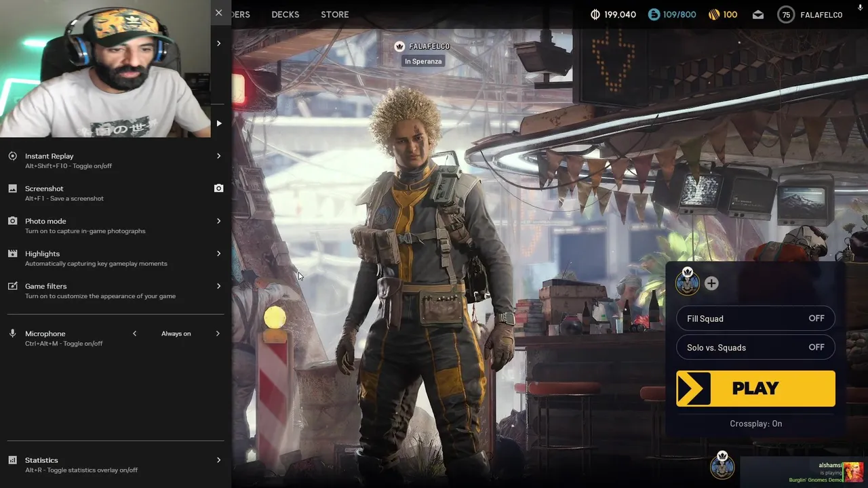
Task: Click the level 75 badge
Action: (x=786, y=15)
